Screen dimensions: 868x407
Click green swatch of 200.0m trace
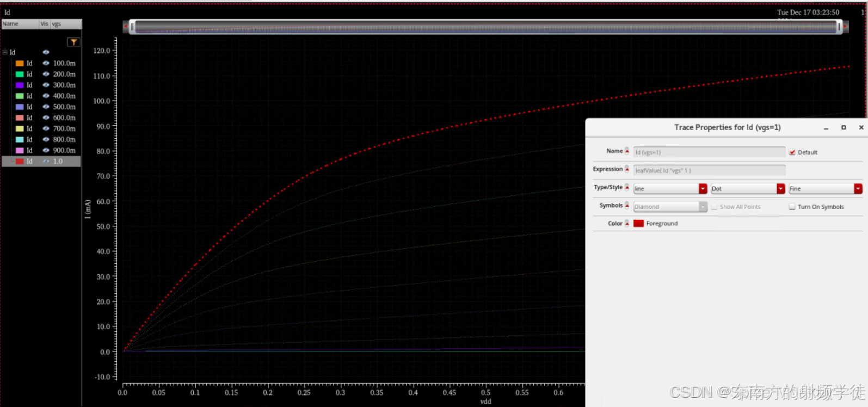(x=20, y=74)
